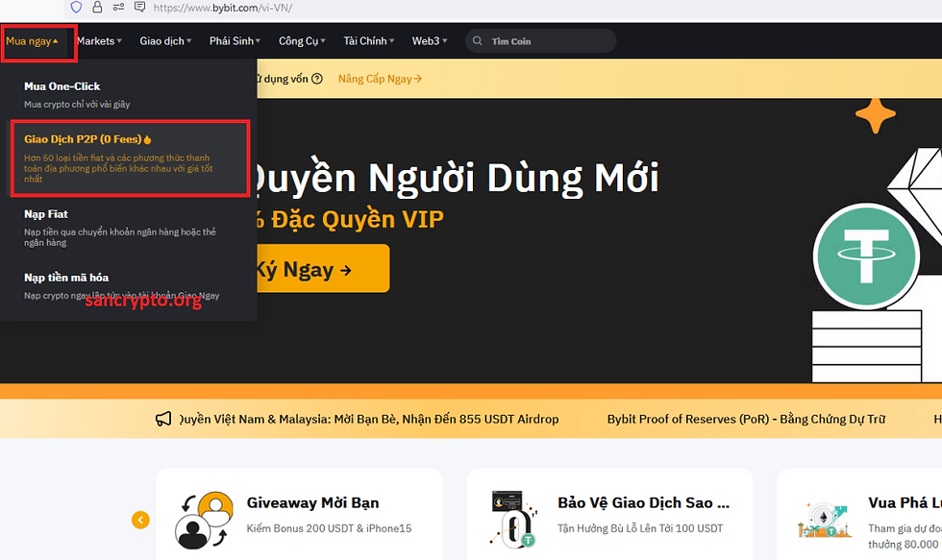Open the Giao dịch dropdown menu
This screenshot has height=560, width=942.
click(x=165, y=40)
